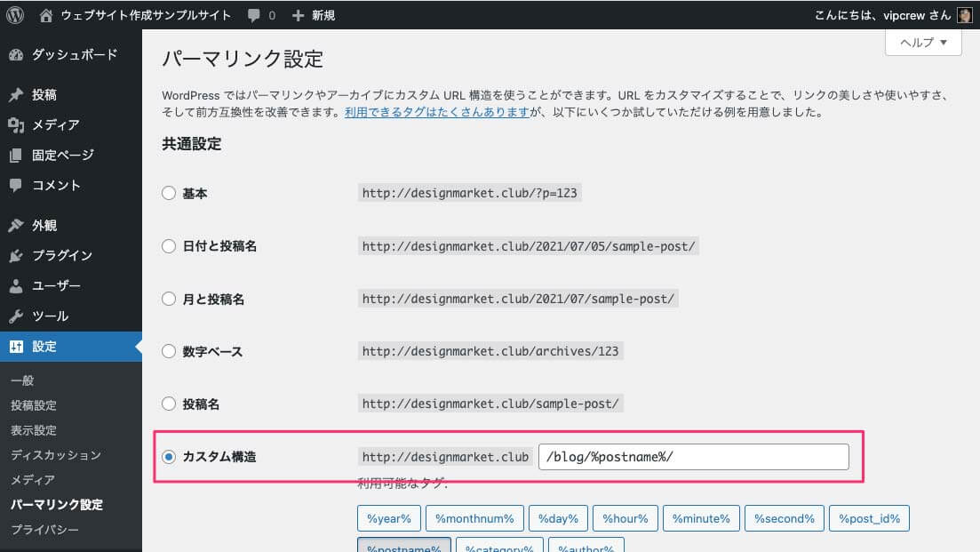
Task: Click the コメント speech bubble icon
Action: pos(16,185)
